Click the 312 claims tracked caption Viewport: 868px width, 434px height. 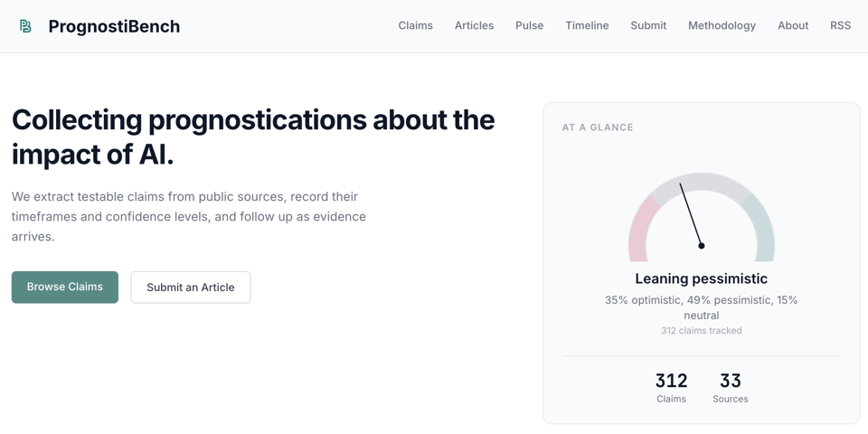pyautogui.click(x=701, y=331)
